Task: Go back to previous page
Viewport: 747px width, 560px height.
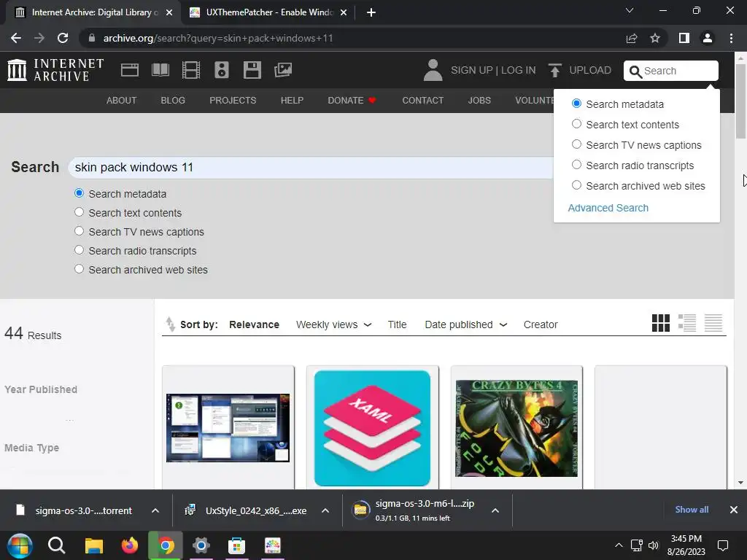Action: 16,38
